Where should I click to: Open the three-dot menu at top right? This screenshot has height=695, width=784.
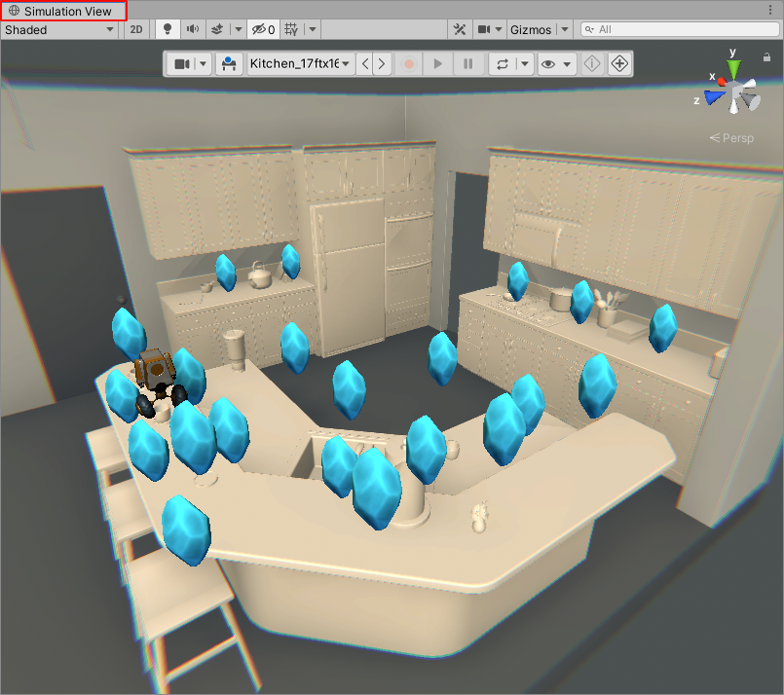(770, 9)
